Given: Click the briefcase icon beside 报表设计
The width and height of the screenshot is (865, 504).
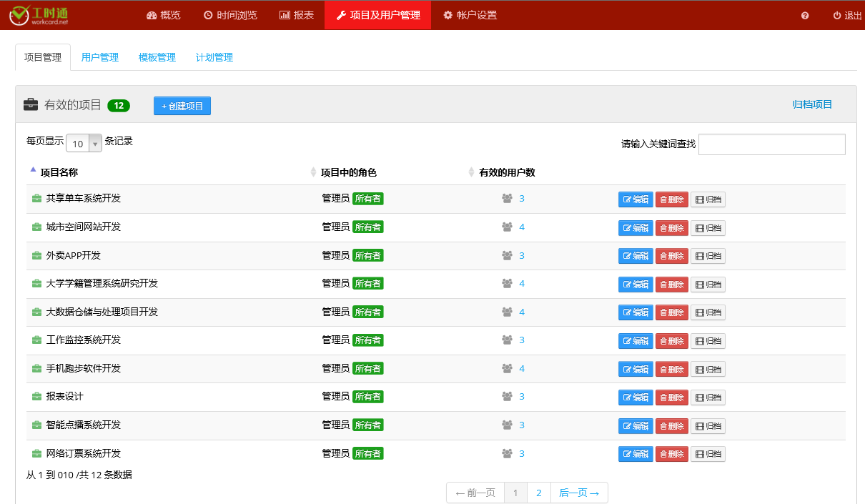Looking at the screenshot, I should point(36,397).
